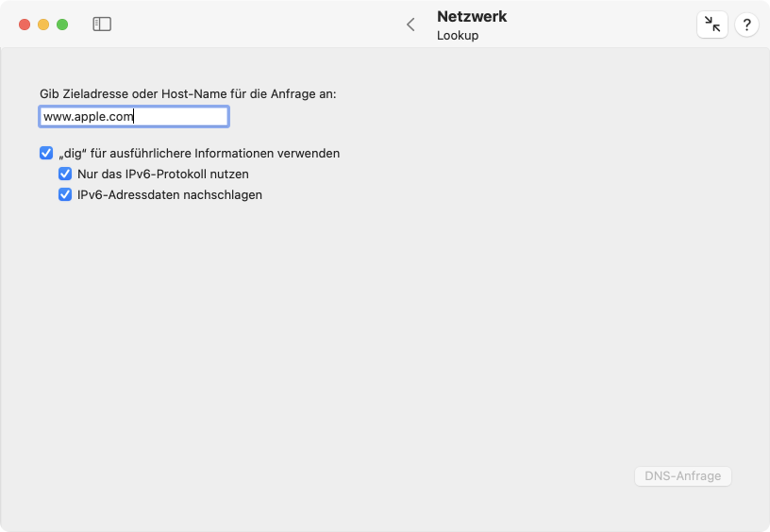Viewport: 770px width, 532px height.
Task: Open help with the question mark button
Action: click(746, 24)
